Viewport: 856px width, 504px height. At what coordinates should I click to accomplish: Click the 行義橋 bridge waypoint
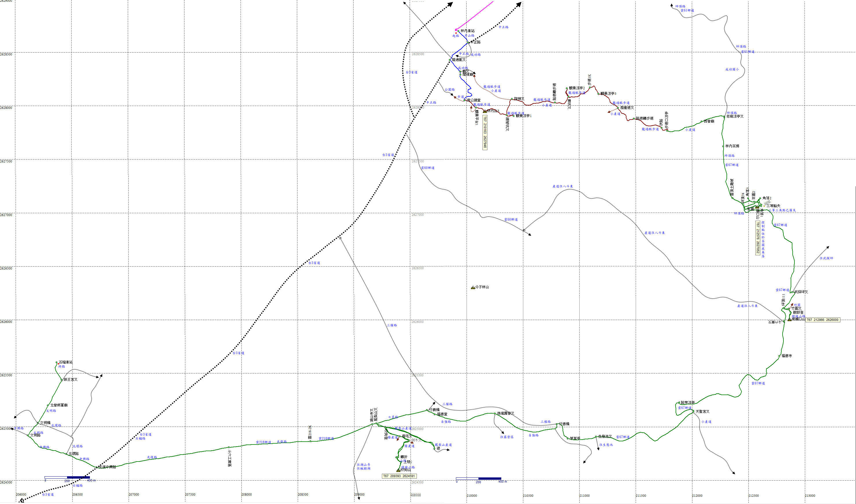click(x=427, y=410)
